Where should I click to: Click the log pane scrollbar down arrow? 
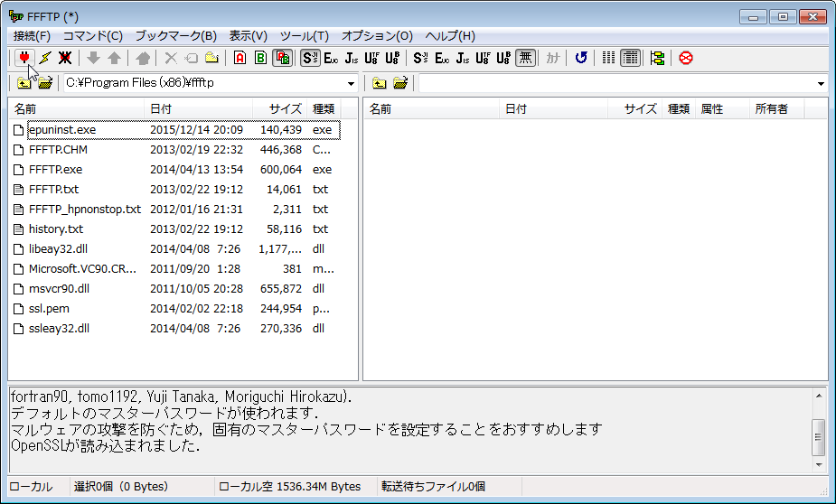[819, 465]
